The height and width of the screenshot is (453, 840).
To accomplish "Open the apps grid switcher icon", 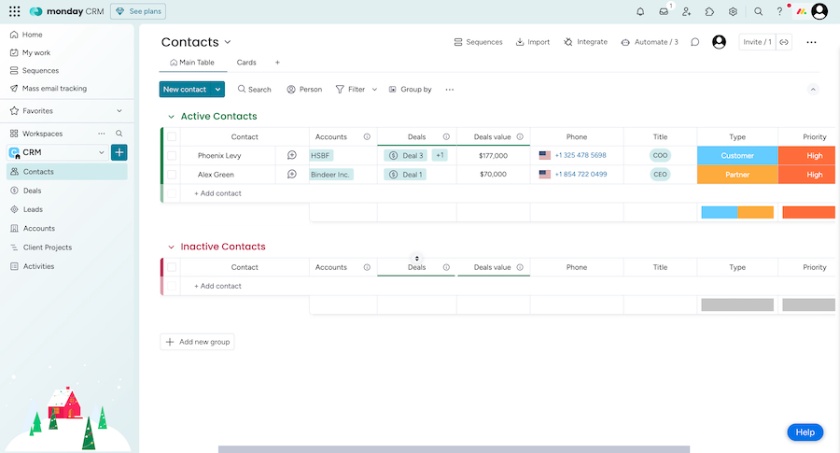I will coord(14,11).
